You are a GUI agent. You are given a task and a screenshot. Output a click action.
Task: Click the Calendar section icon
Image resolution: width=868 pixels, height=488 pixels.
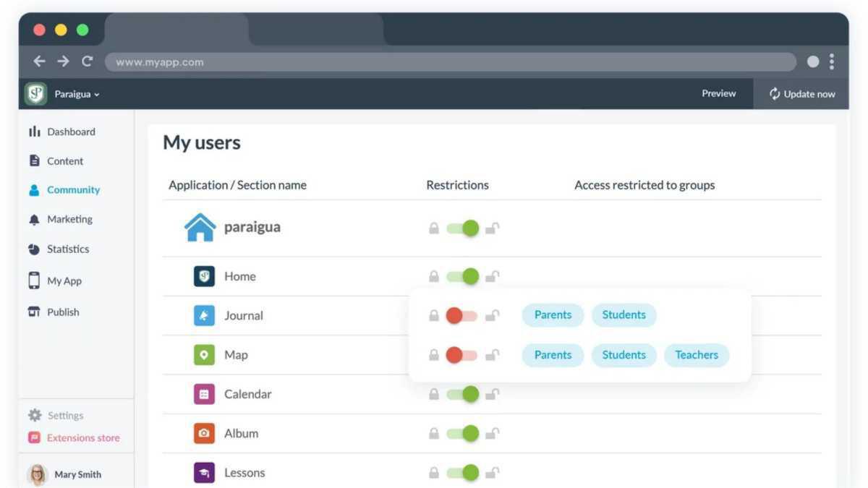point(204,394)
